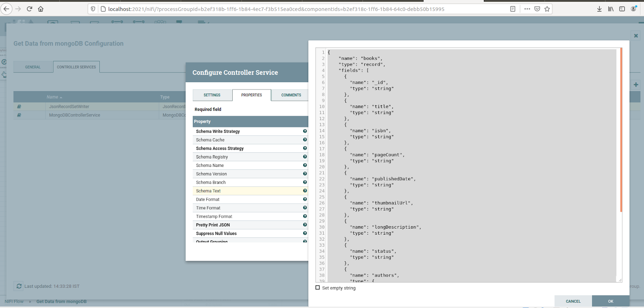Open the Comments tab
644x308 pixels.
[291, 95]
